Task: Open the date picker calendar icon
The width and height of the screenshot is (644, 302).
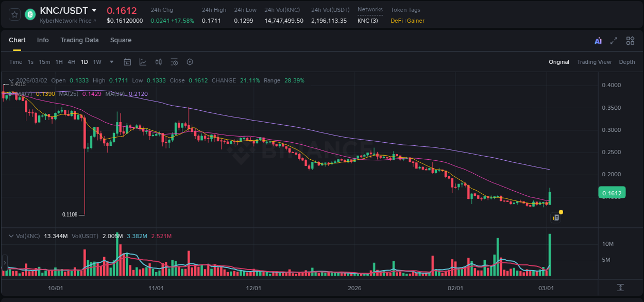Action: coord(127,61)
